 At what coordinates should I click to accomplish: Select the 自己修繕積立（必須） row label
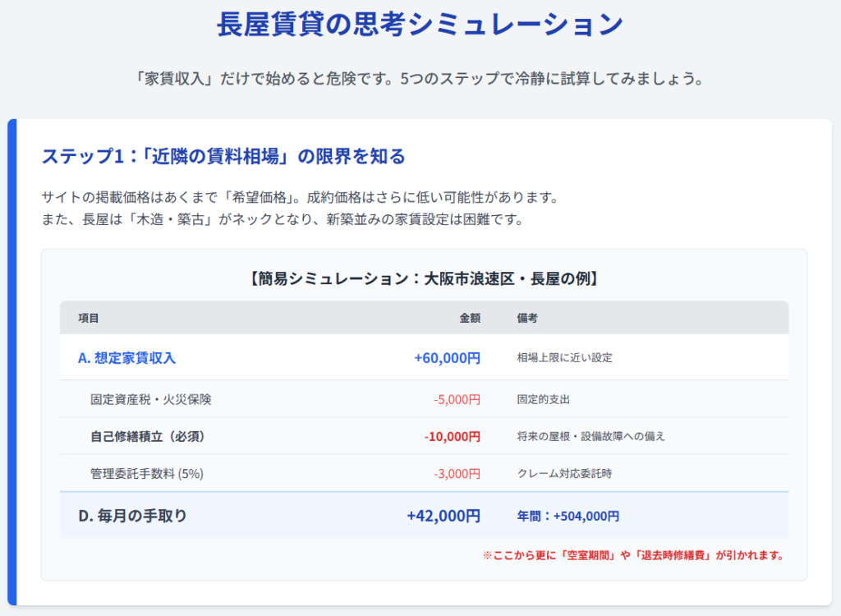[x=148, y=436]
